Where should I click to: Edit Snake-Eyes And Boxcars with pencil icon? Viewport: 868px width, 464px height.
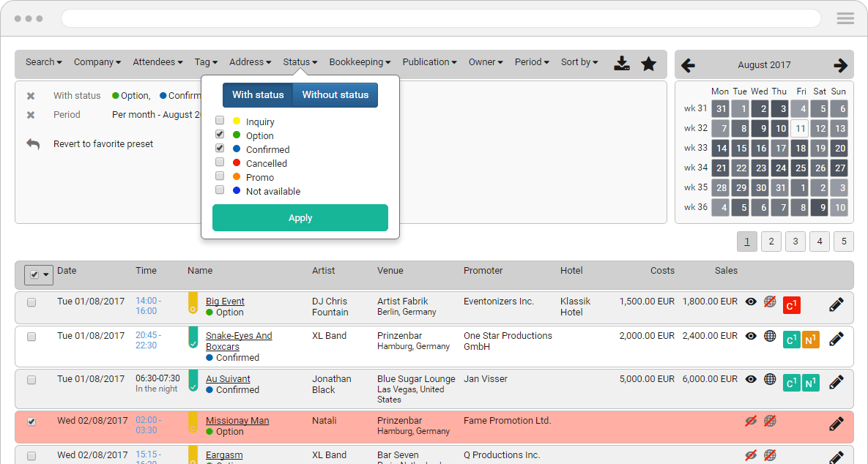[x=837, y=338]
